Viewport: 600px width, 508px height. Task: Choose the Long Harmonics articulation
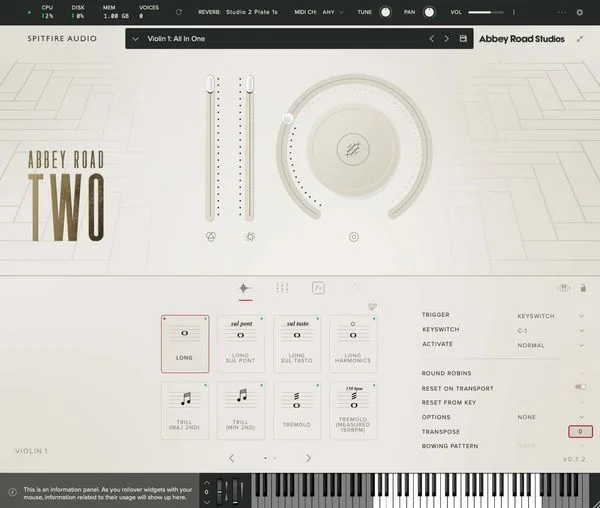[x=353, y=343]
